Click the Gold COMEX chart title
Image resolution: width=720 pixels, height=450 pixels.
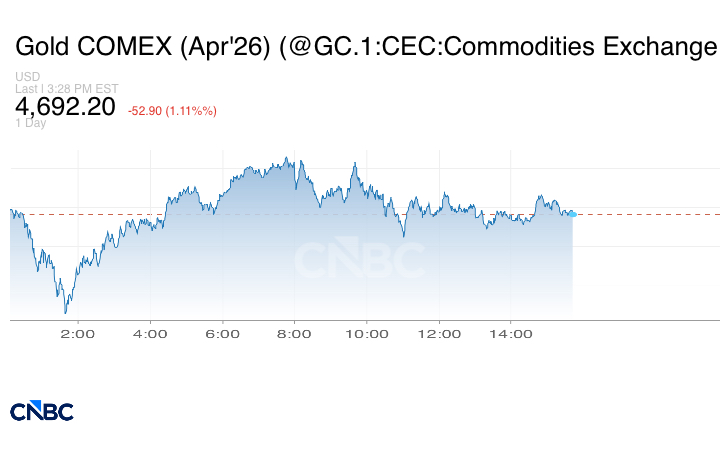click(x=366, y=46)
